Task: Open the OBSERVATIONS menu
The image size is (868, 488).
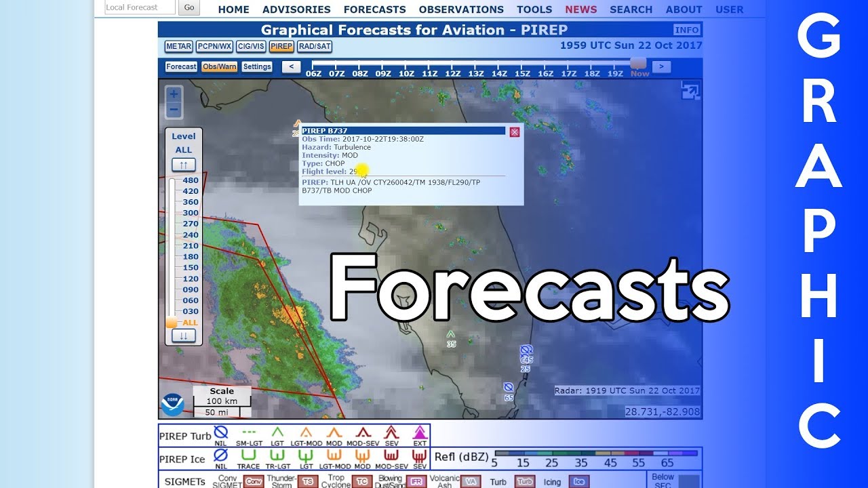Action: coord(461,9)
